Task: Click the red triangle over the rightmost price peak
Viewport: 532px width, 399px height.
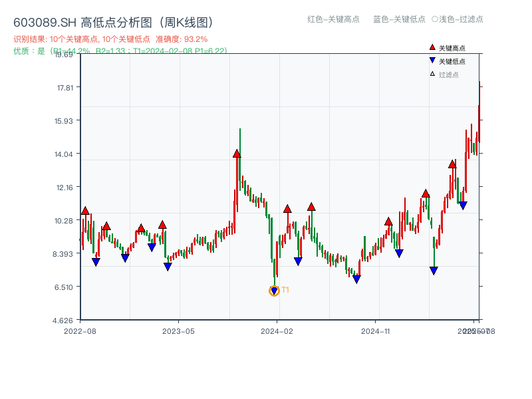Action: click(x=451, y=163)
